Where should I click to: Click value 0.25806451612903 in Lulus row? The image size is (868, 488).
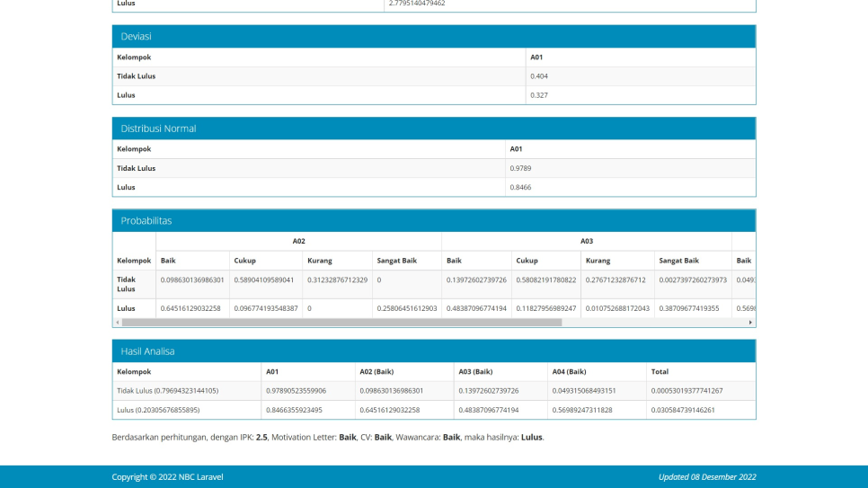coord(407,308)
